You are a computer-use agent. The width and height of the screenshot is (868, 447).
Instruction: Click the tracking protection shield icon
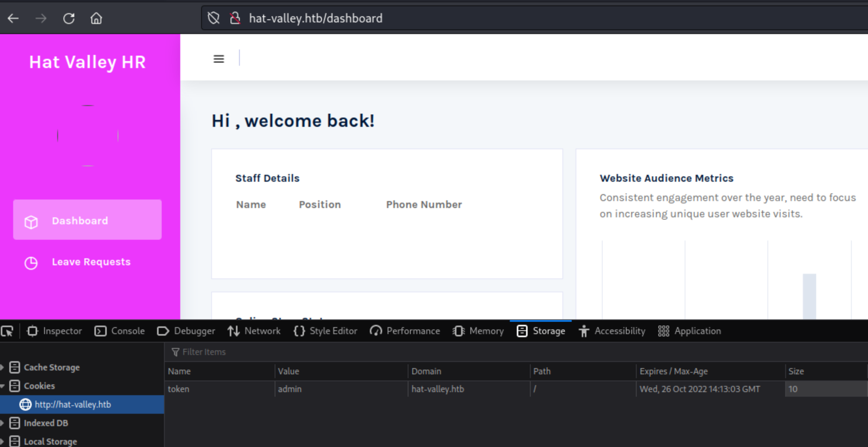coord(214,18)
